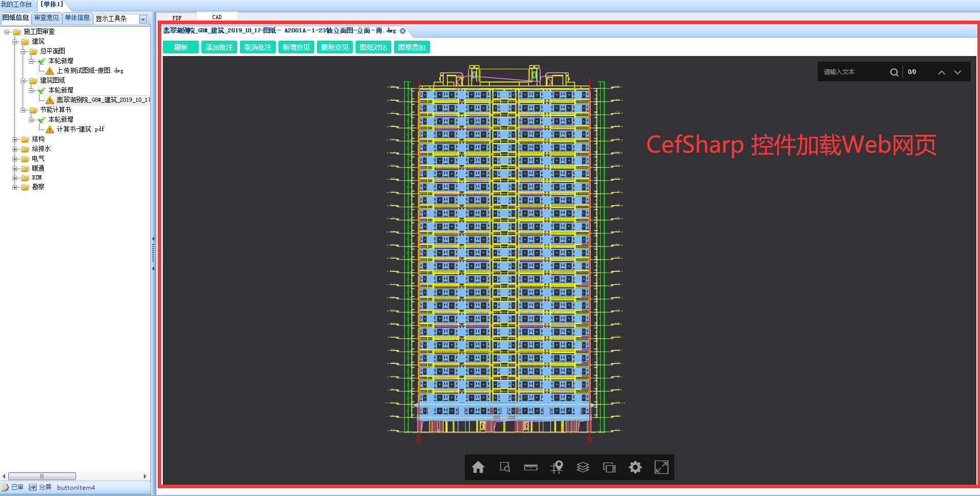This screenshot has width=980, height=496.
Task: Click the 图纸对比 button
Action: tap(373, 47)
